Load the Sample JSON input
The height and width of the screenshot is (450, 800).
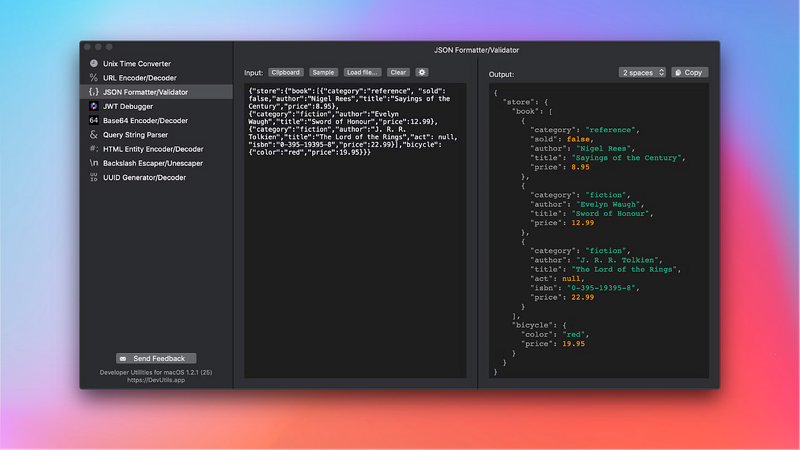tap(323, 72)
